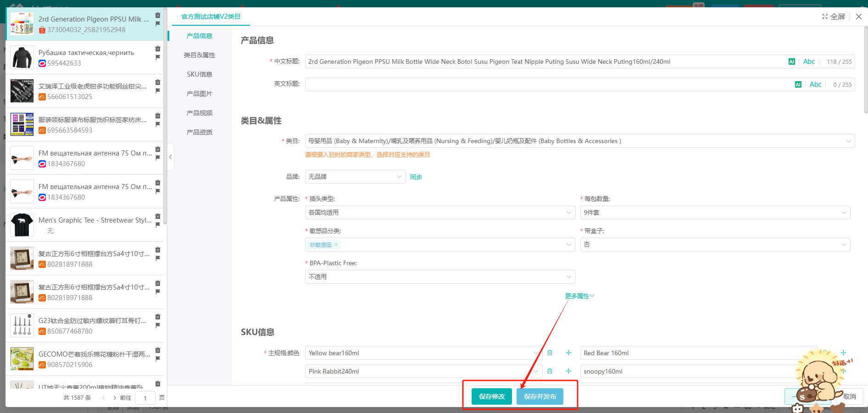Collapse the left product list panel
The height and width of the screenshot is (413, 868).
tap(170, 157)
